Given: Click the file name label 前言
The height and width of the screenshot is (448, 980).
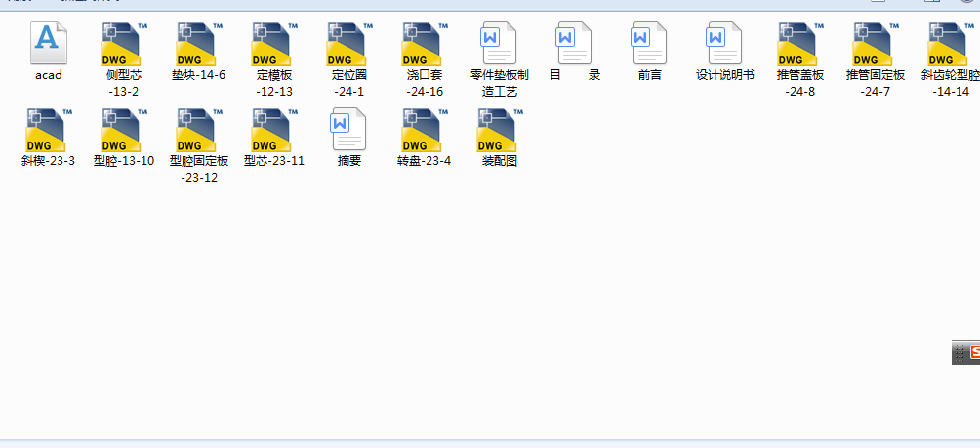Looking at the screenshot, I should [649, 75].
